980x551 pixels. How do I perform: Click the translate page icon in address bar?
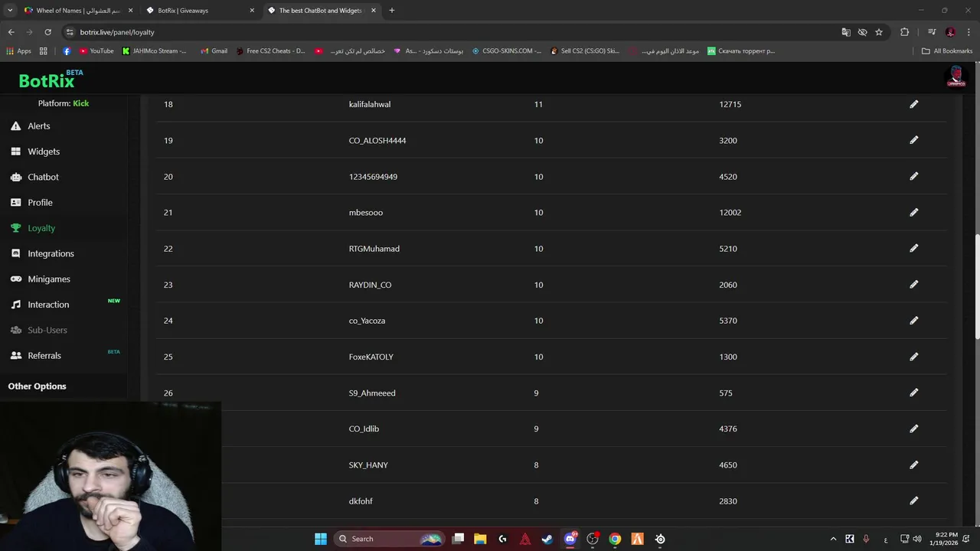click(846, 32)
